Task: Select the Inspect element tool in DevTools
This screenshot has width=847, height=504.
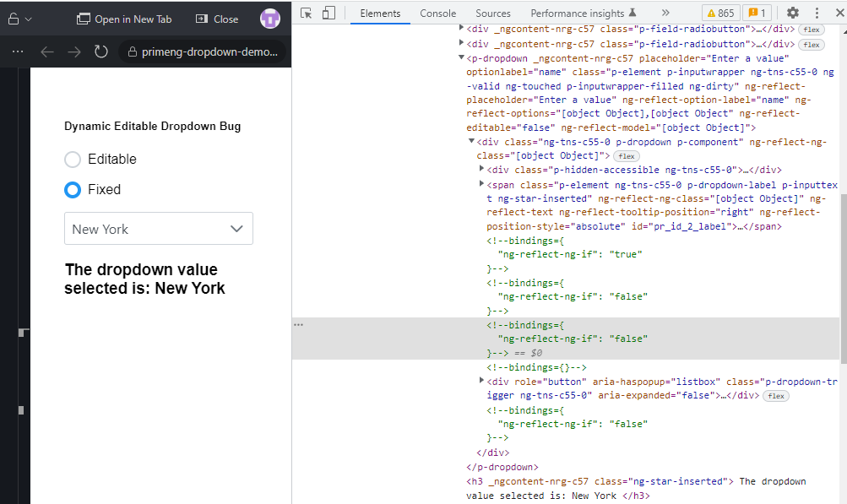Action: (305, 14)
